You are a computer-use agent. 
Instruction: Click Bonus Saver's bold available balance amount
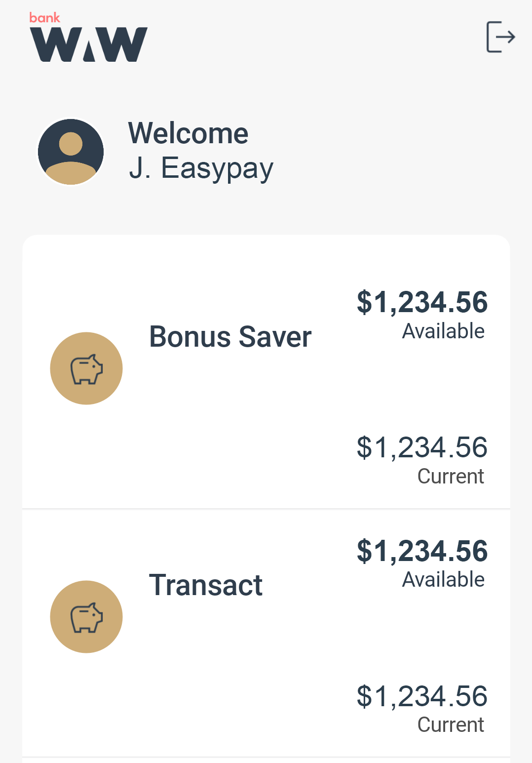point(422,302)
